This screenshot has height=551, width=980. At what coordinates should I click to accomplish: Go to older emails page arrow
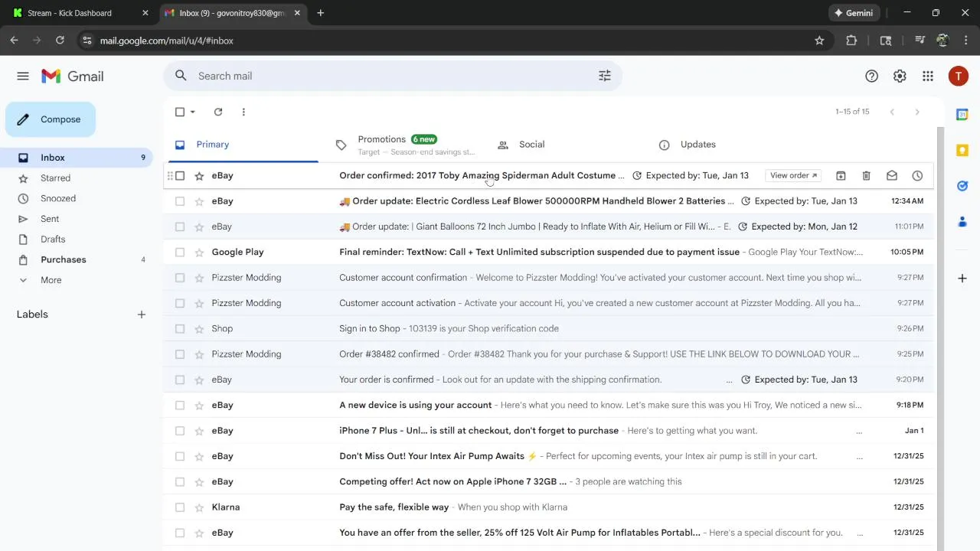[x=917, y=112]
